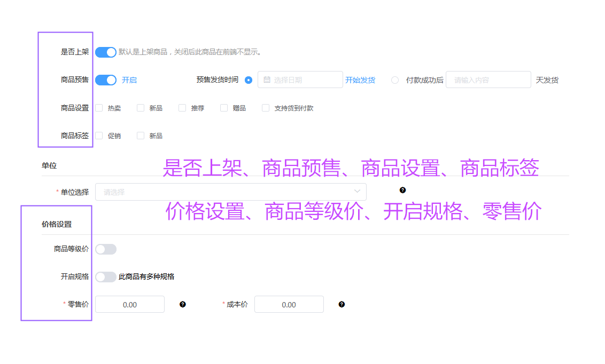Click the chevron arrow of 单位选择
605x364 pixels.
(358, 192)
